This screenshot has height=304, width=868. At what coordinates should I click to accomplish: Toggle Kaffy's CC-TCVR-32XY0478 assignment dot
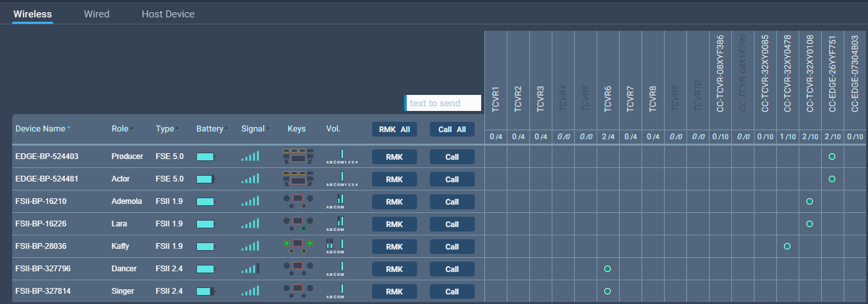[787, 246]
